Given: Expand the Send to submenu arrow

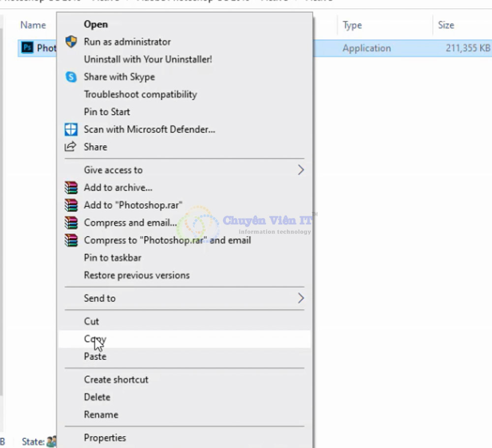Looking at the screenshot, I should click(x=301, y=298).
